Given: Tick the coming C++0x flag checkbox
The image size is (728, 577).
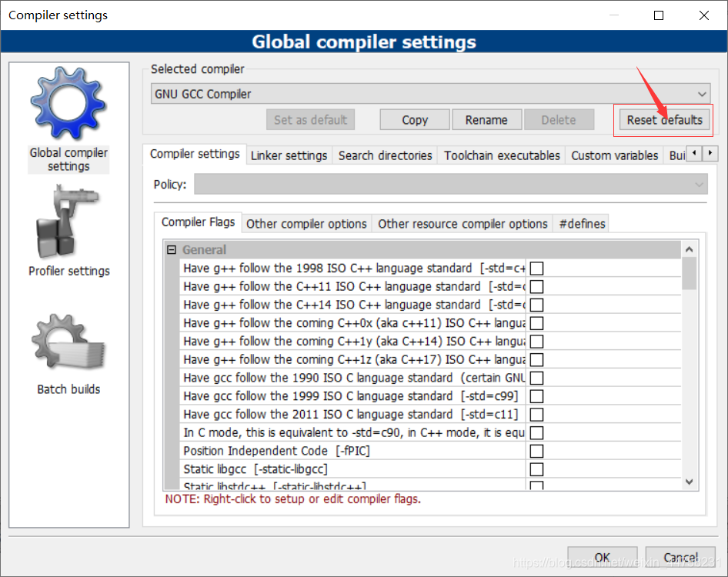Looking at the screenshot, I should point(536,323).
